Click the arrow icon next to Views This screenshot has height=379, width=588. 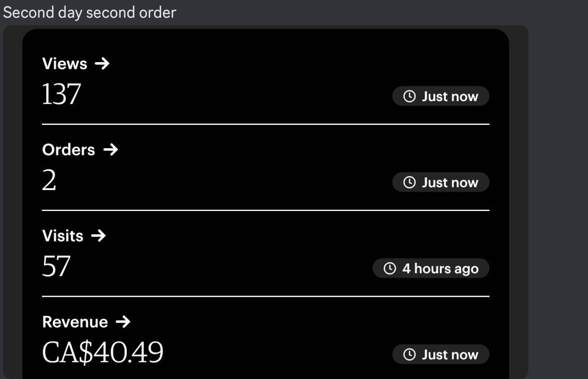(x=102, y=64)
